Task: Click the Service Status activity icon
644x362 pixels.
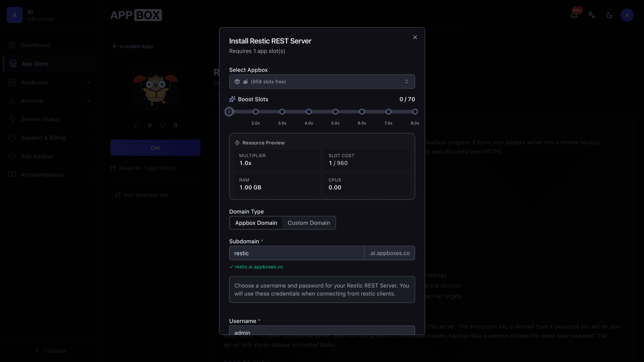Action: [12, 119]
